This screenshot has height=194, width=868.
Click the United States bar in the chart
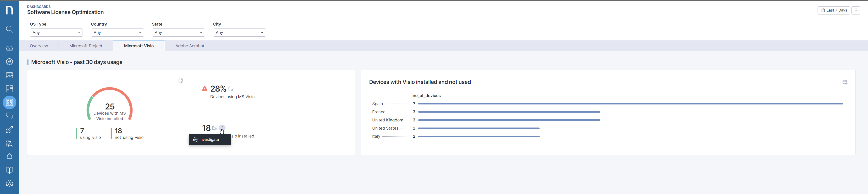click(479, 128)
